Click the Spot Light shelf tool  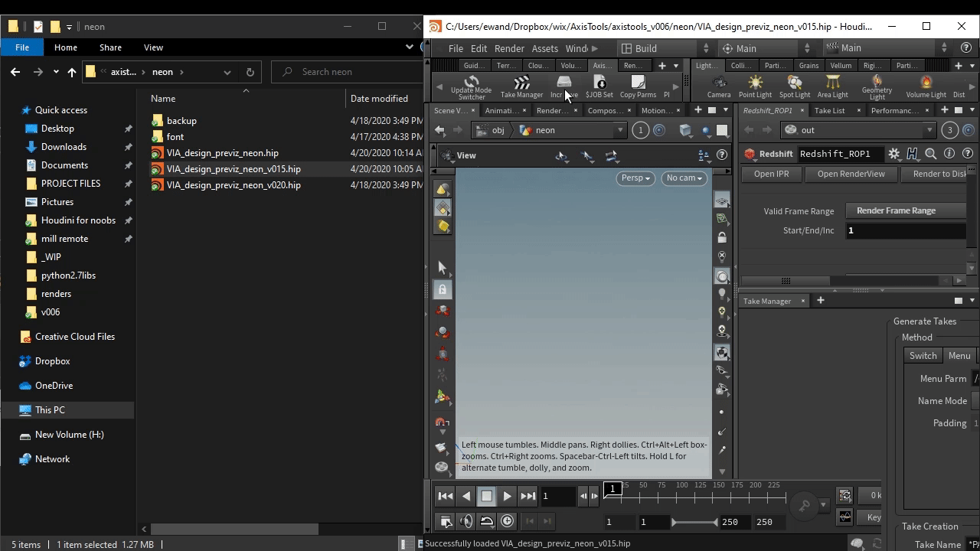[x=794, y=86]
